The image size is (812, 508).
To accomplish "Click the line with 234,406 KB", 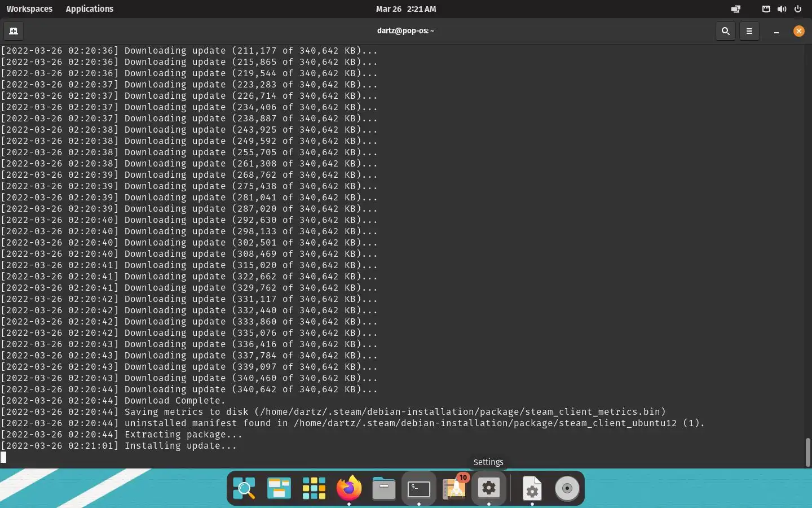I will (189, 107).
